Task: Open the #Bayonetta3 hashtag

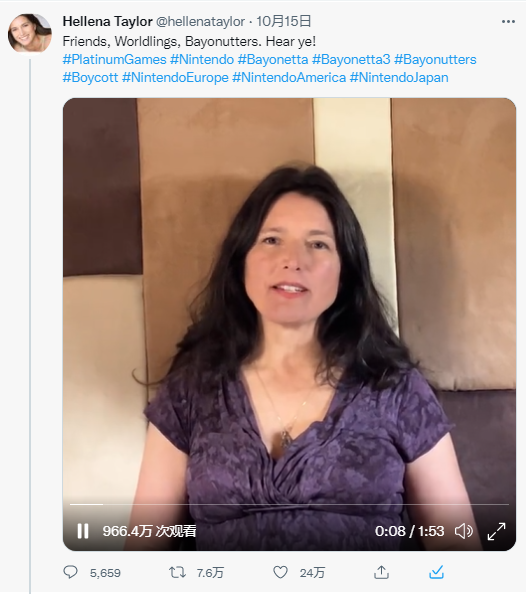Action: point(351,59)
